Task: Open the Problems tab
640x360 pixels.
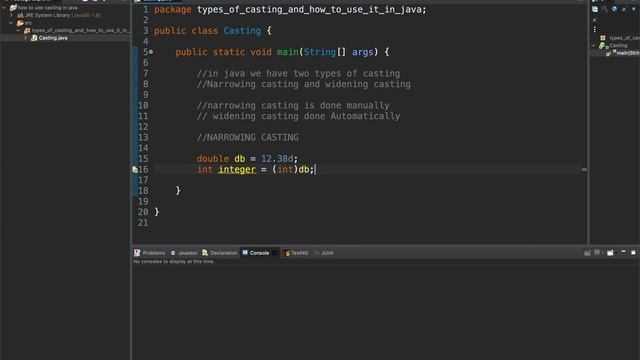Action: pos(150,253)
